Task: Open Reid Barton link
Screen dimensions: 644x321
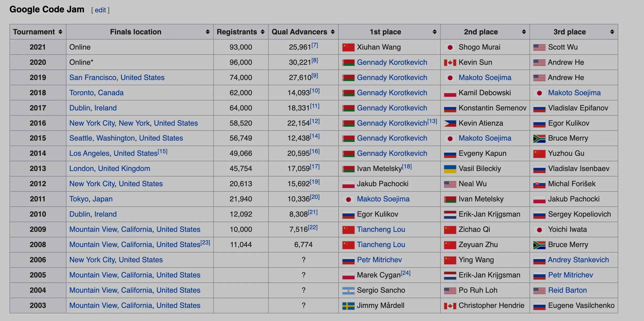Action: click(567, 290)
